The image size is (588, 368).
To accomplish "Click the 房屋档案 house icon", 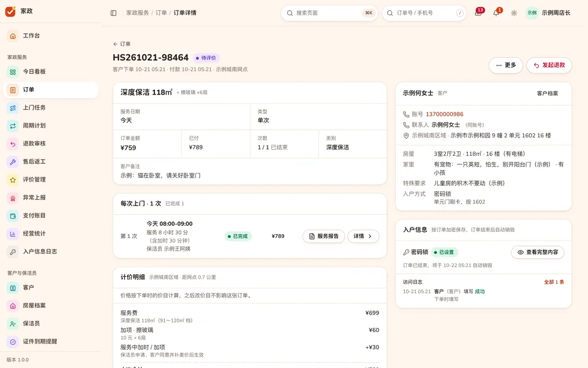I will (13, 306).
